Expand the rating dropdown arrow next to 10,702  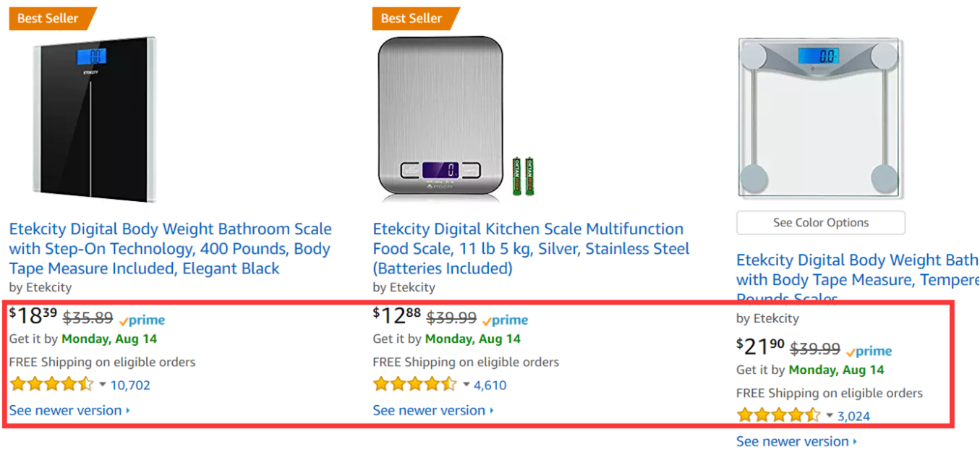pos(102,384)
